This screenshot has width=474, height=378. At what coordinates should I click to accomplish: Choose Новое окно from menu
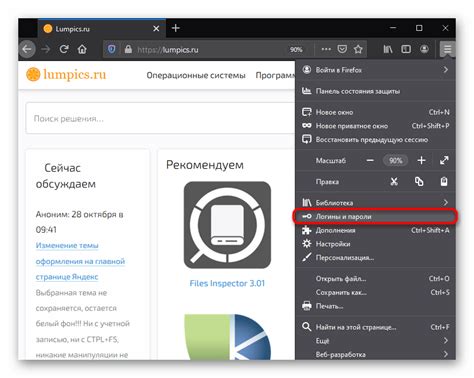(375, 112)
